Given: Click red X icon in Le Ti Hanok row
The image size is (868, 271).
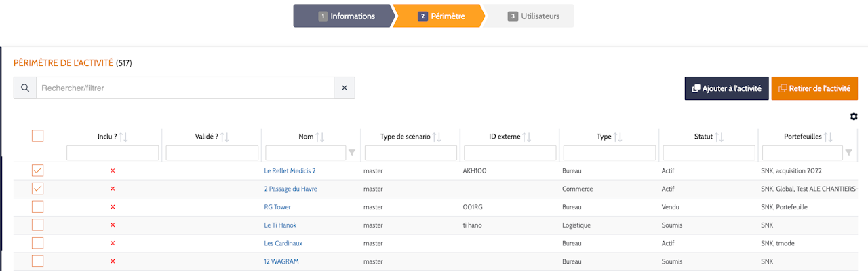Looking at the screenshot, I should [113, 225].
